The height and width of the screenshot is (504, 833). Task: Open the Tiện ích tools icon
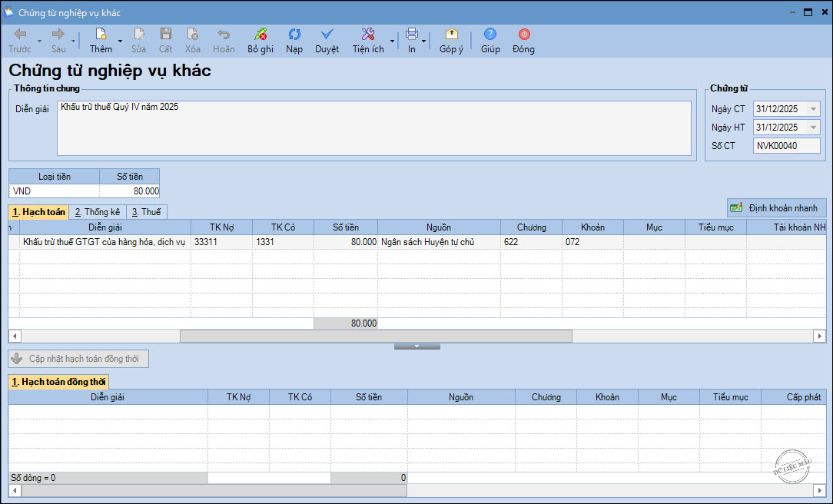pyautogui.click(x=368, y=35)
